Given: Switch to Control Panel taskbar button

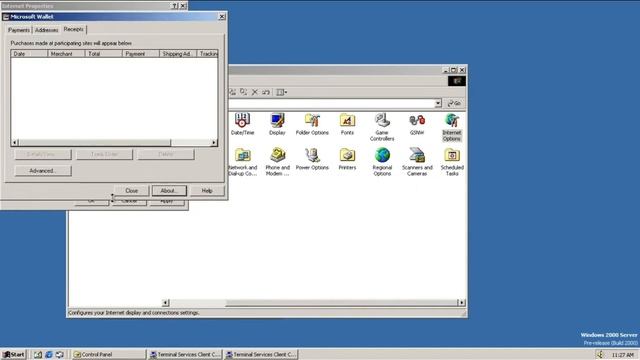Looking at the screenshot, I should [108, 354].
